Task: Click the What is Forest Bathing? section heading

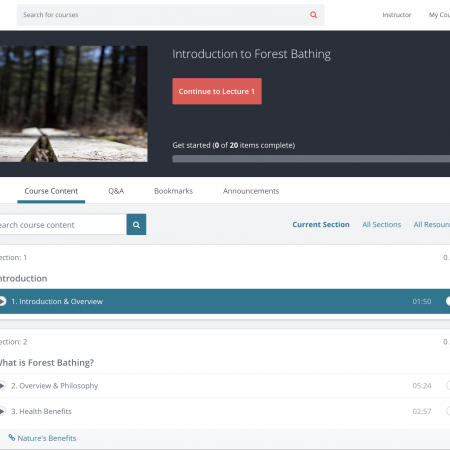Action: [47, 363]
